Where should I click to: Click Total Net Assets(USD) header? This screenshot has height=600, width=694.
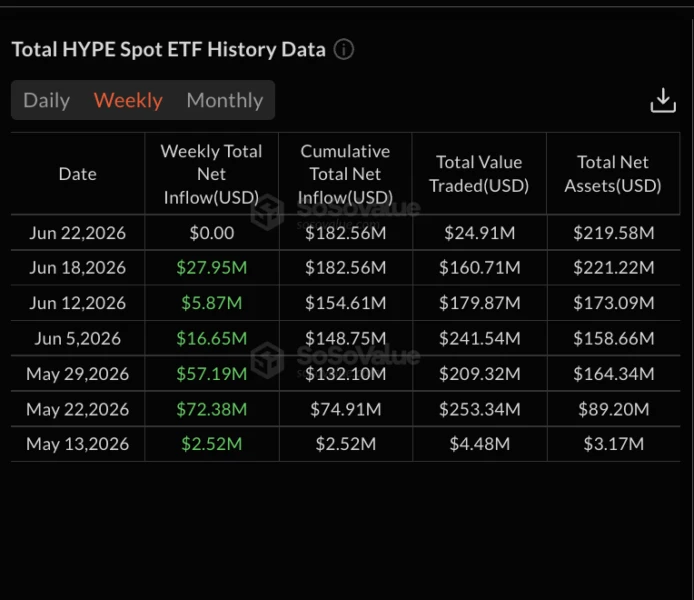coord(613,174)
